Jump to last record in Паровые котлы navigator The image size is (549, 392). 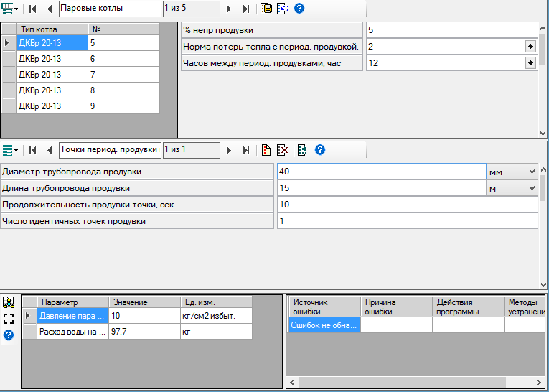[x=246, y=9]
